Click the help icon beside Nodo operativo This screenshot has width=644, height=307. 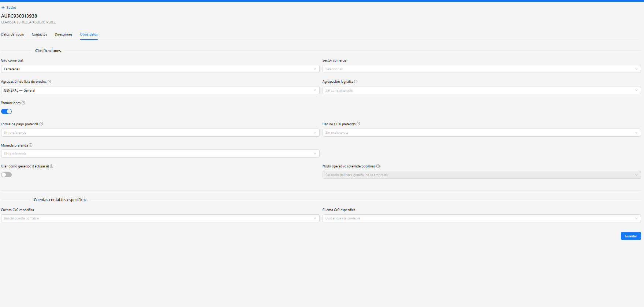tap(378, 166)
